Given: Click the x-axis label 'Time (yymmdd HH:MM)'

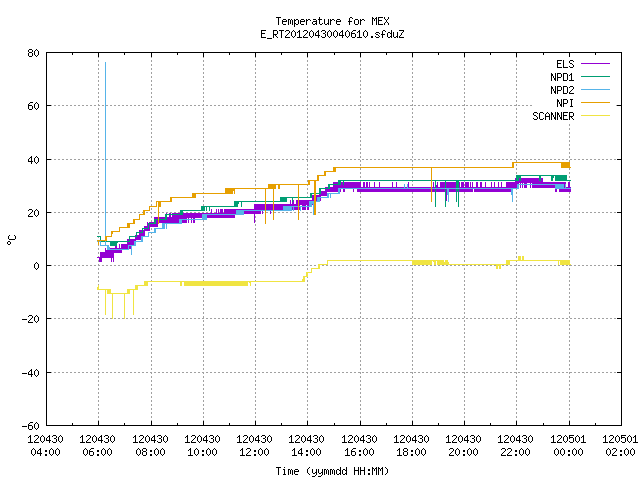Looking at the screenshot, I should (332, 471).
